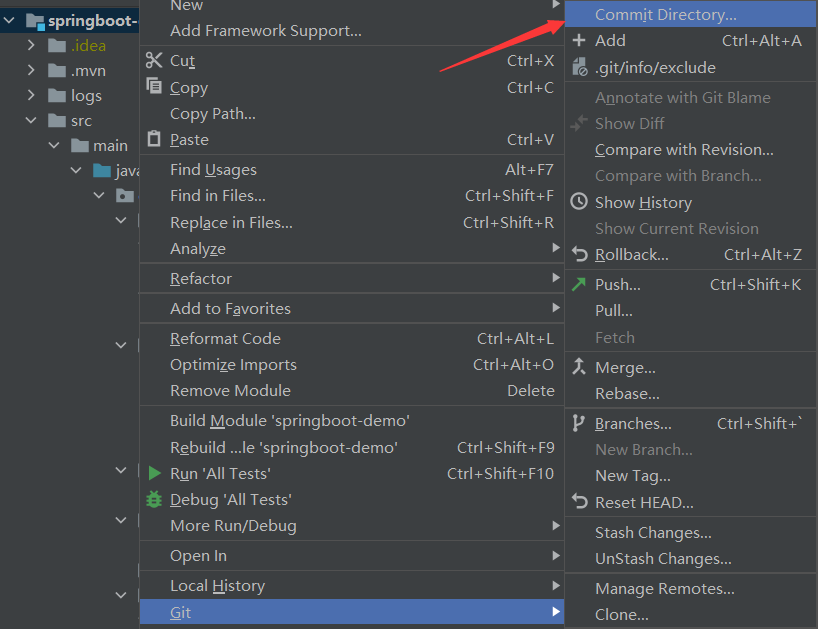Select Commit Directory... menu item

pos(665,14)
